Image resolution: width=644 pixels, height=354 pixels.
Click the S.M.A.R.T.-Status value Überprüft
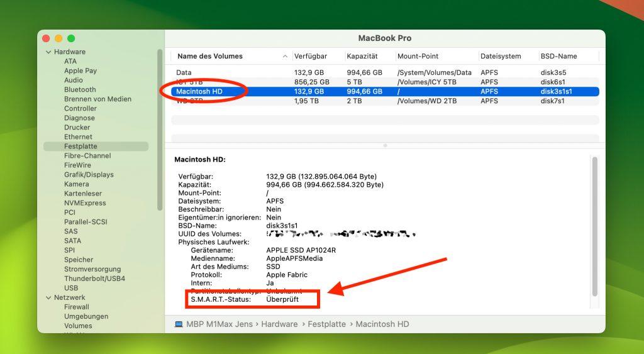tap(282, 299)
